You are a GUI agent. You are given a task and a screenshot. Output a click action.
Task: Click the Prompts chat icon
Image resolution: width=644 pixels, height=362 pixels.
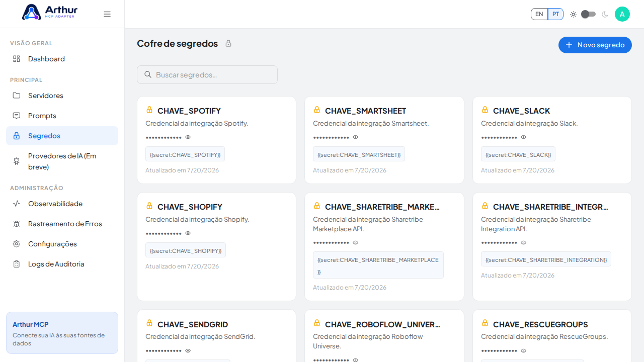coord(17,116)
